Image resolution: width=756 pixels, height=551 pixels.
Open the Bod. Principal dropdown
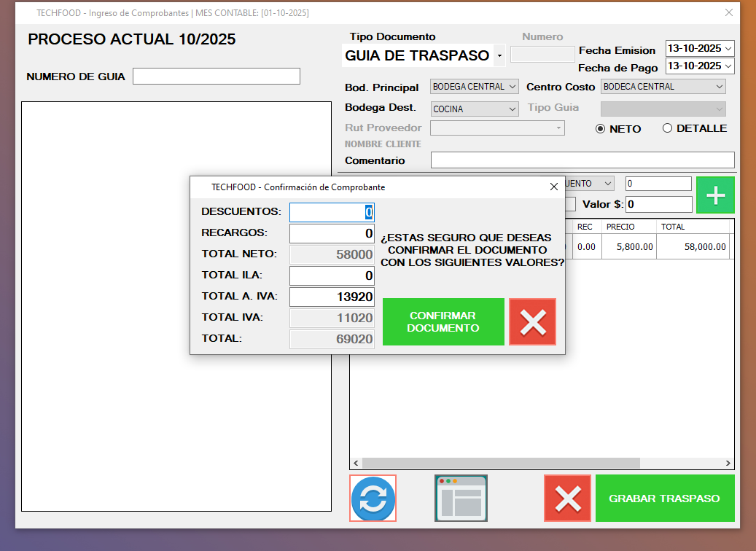[x=512, y=87]
